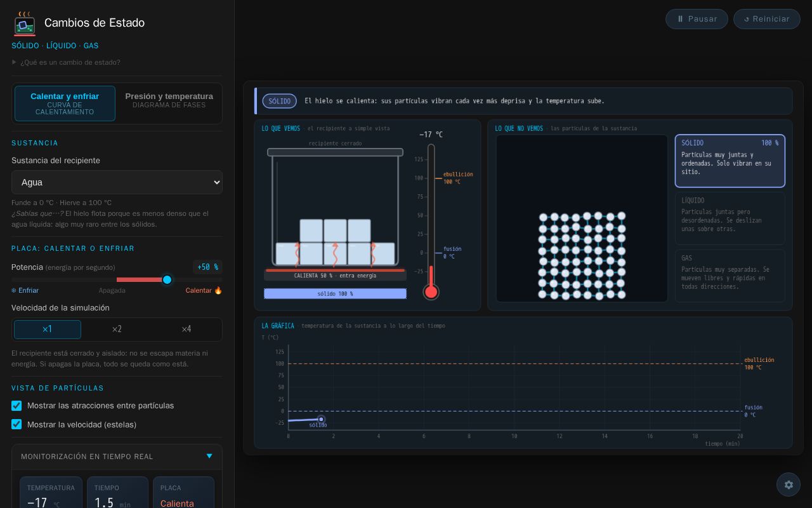Toggle Mostrar las atracciones entre partículas checkbox
The height and width of the screenshot is (508, 812).
(x=16, y=405)
